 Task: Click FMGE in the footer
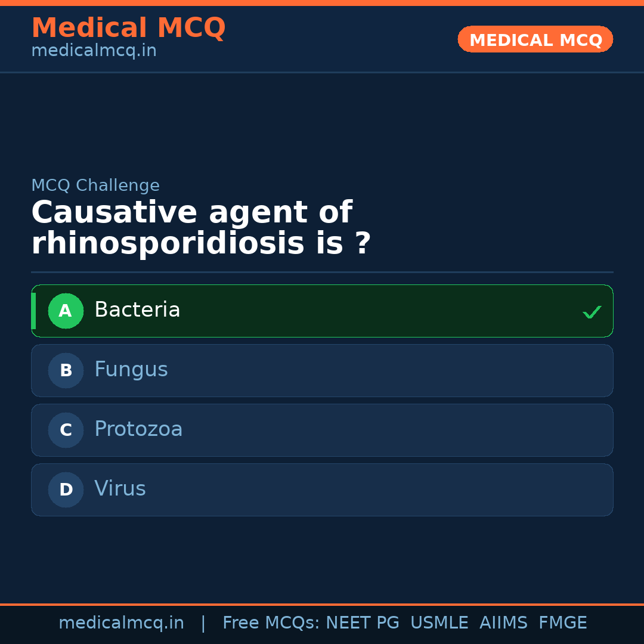point(563,623)
